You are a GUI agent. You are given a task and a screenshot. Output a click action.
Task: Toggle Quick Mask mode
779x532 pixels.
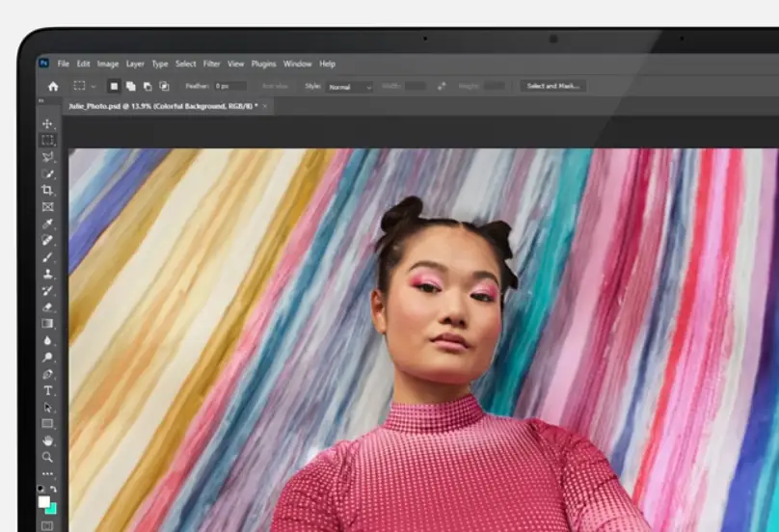point(47,525)
